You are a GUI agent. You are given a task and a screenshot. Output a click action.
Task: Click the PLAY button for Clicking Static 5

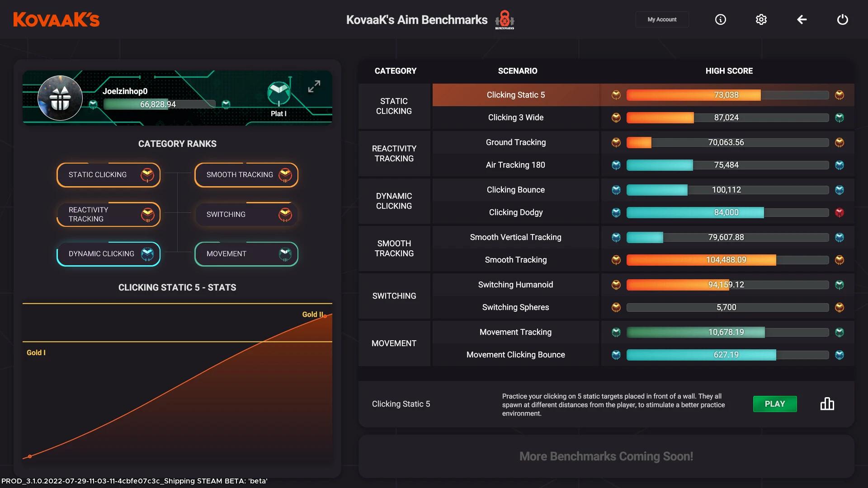pos(774,404)
